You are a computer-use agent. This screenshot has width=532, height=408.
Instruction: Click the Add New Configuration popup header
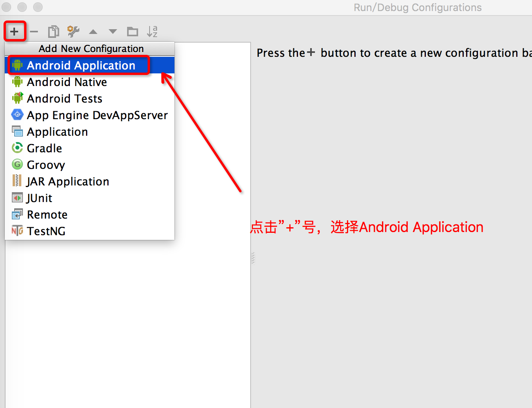(90, 49)
